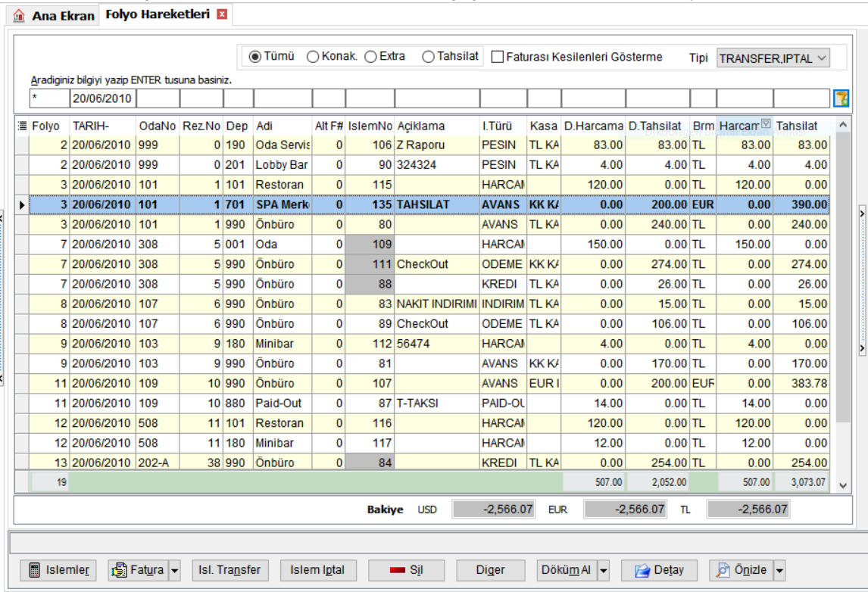Click the 324324 description cell
This screenshot has height=592, width=868.
point(437,165)
